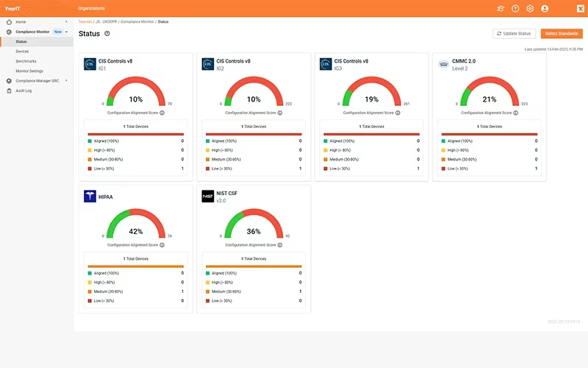Screen dimensions: 588x368
Task: Follow the Test AH breadcrumb link
Action: (85, 22)
